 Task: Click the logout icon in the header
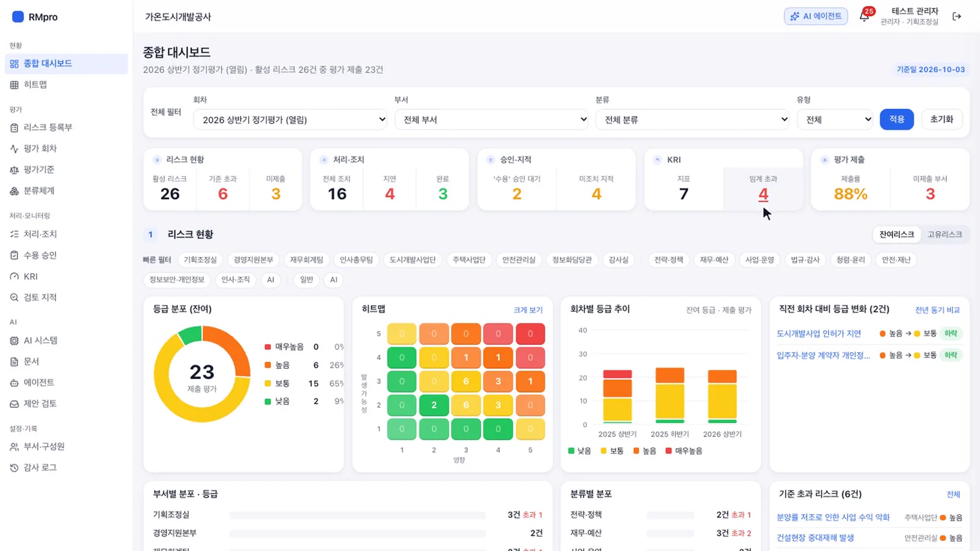coord(957,17)
